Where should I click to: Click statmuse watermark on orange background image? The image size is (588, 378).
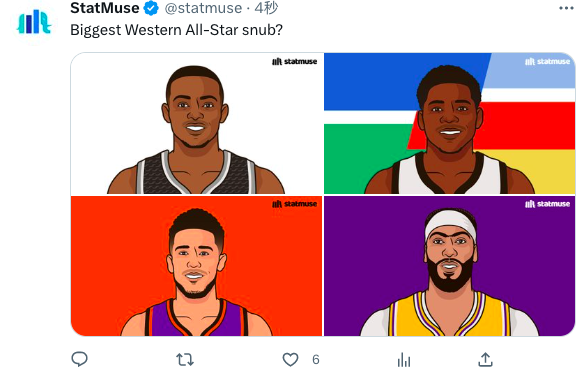tap(295, 204)
